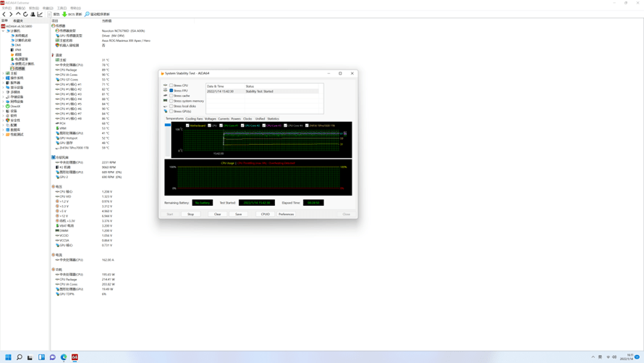Expand the DirectX tree node
Viewport: 644px width, 363px height.
[4, 106]
